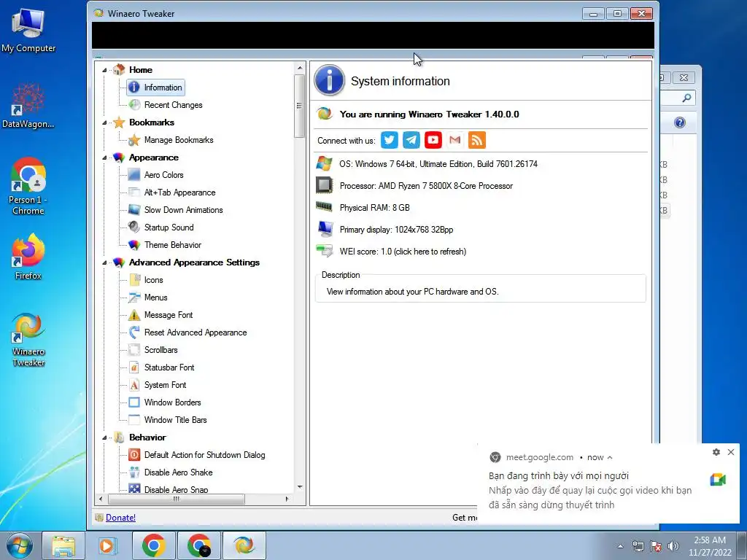
Task: Switch to second Chrome taskbar button
Action: 198,545
